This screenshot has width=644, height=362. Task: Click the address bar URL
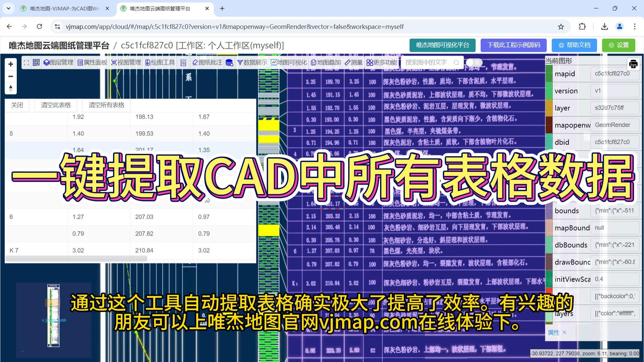pos(234,26)
